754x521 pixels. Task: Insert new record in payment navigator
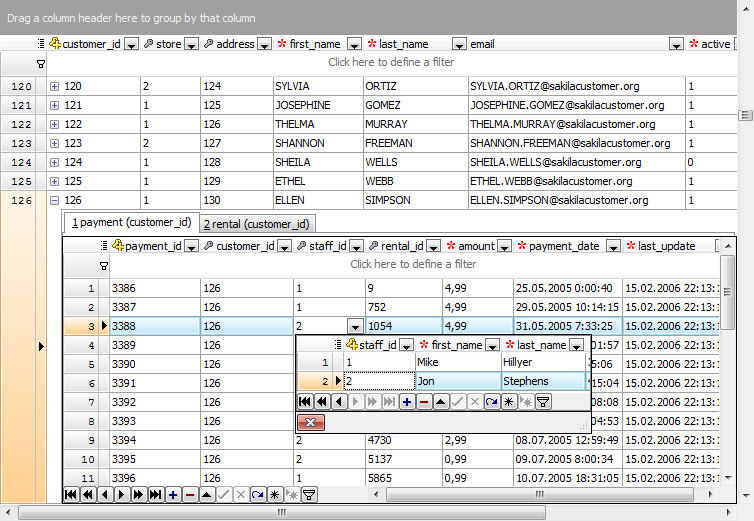pos(173,495)
